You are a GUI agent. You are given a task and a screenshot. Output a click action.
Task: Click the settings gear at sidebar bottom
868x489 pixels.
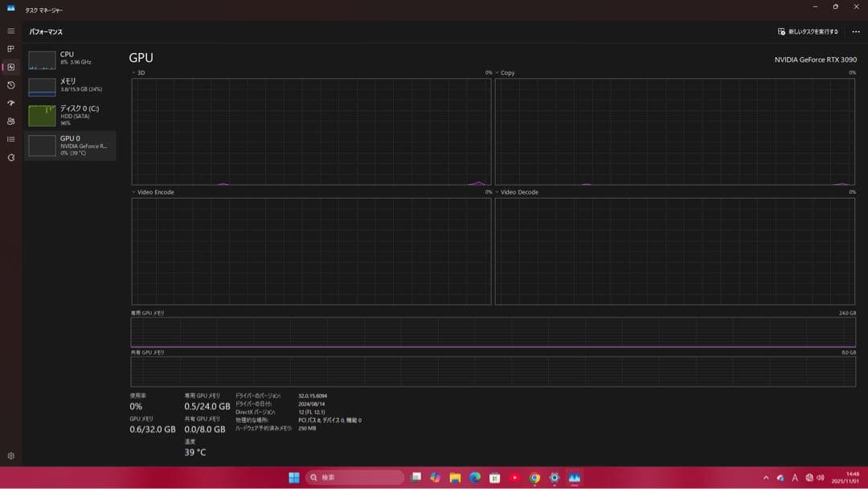(x=10, y=456)
